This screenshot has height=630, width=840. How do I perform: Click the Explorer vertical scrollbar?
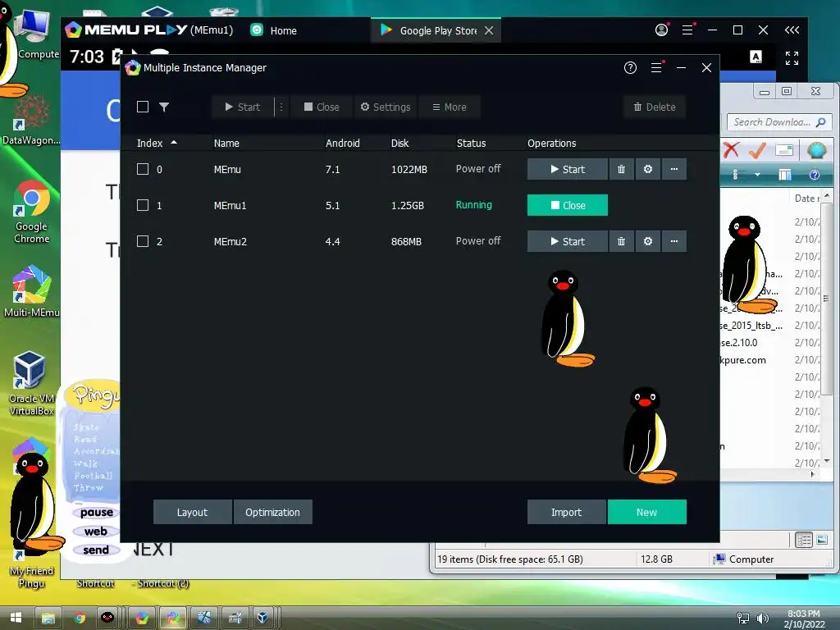827,298
